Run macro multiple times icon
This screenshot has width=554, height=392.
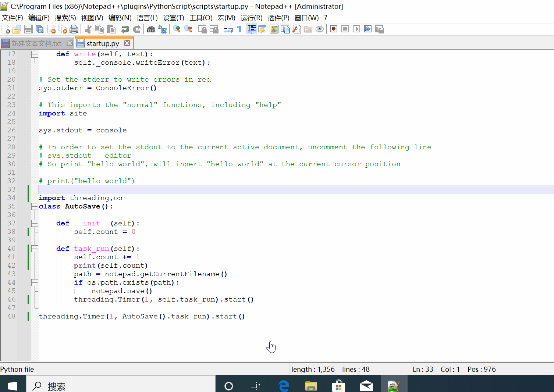pos(368,29)
